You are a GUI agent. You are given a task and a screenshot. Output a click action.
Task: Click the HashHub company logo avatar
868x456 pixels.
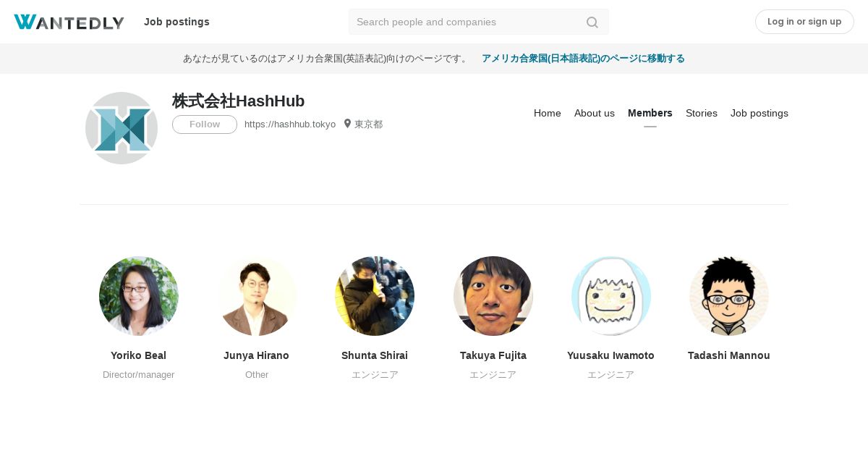coord(122,128)
